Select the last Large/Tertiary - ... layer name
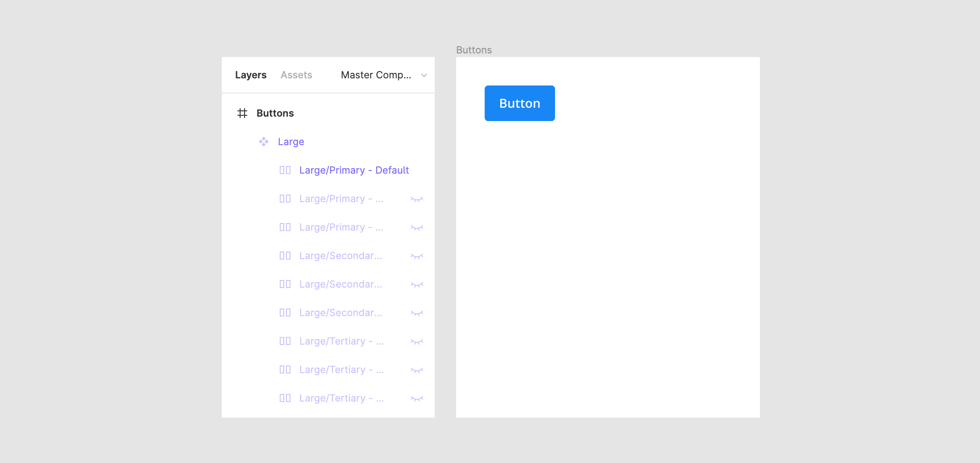The image size is (980, 463). point(341,398)
